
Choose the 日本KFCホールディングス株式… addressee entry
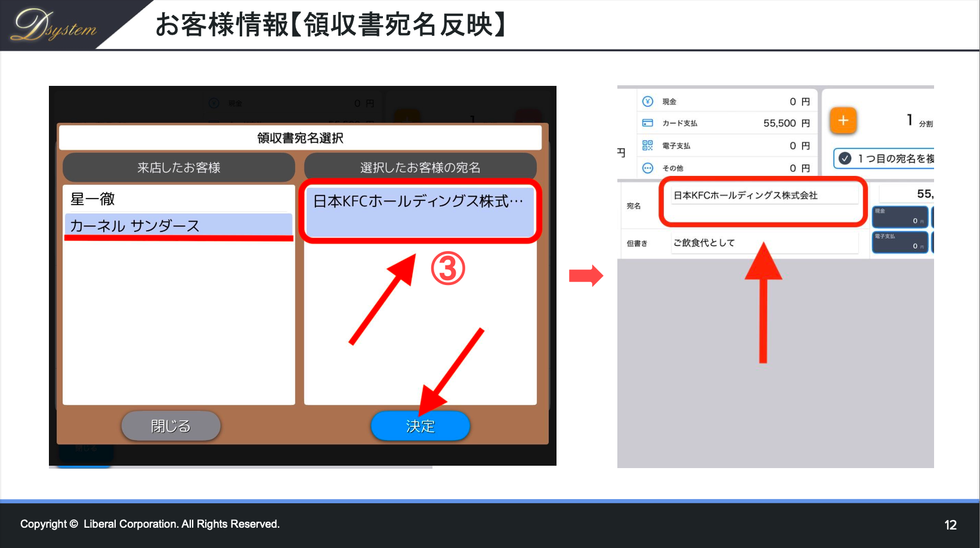[420, 212]
